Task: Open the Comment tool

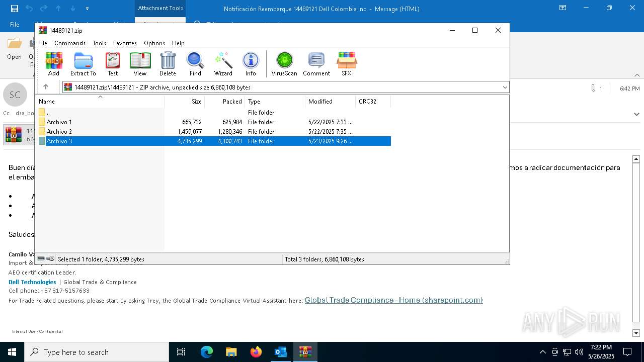Action: pos(316,64)
